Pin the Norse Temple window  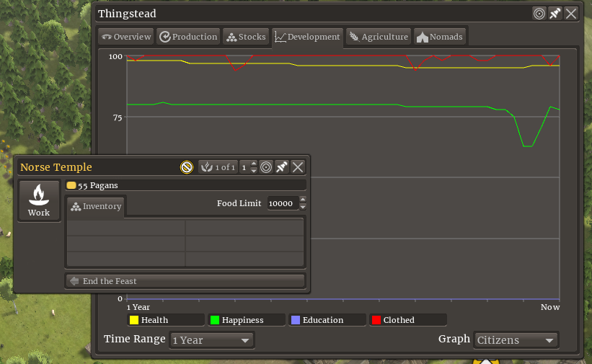(x=282, y=167)
